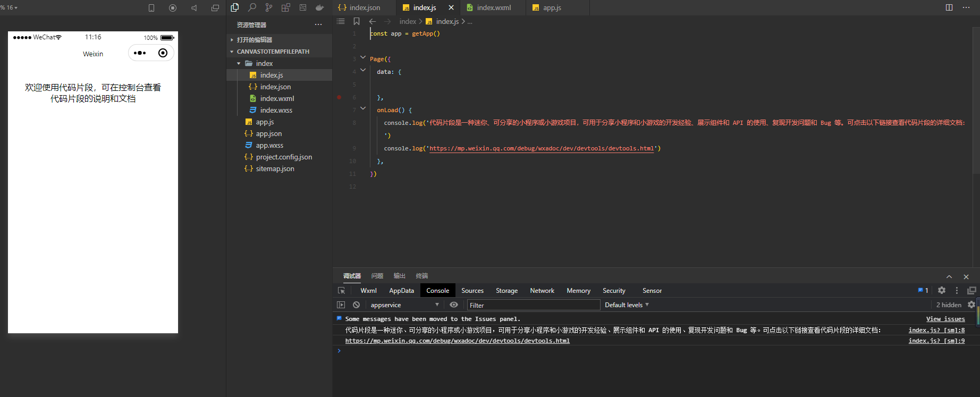Select the 调试器 panel tab
980x397 pixels.
click(352, 276)
